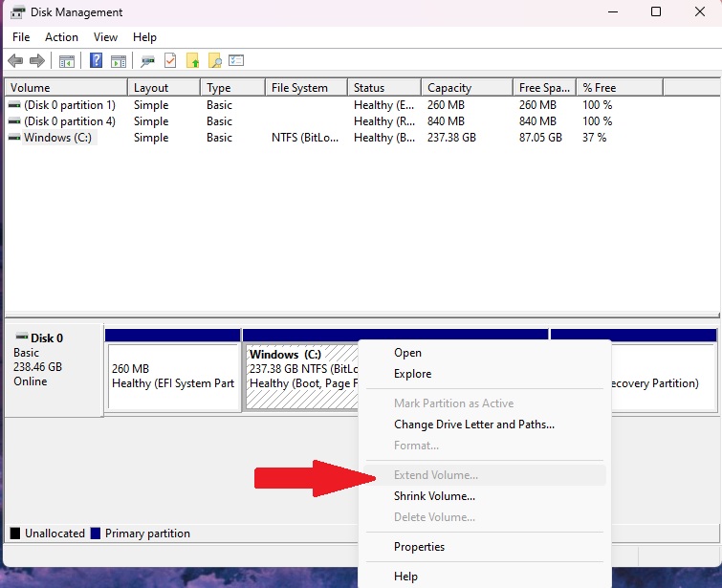Click the disk icon next to Disk 0 label
722x588 pixels.
[x=22, y=337]
